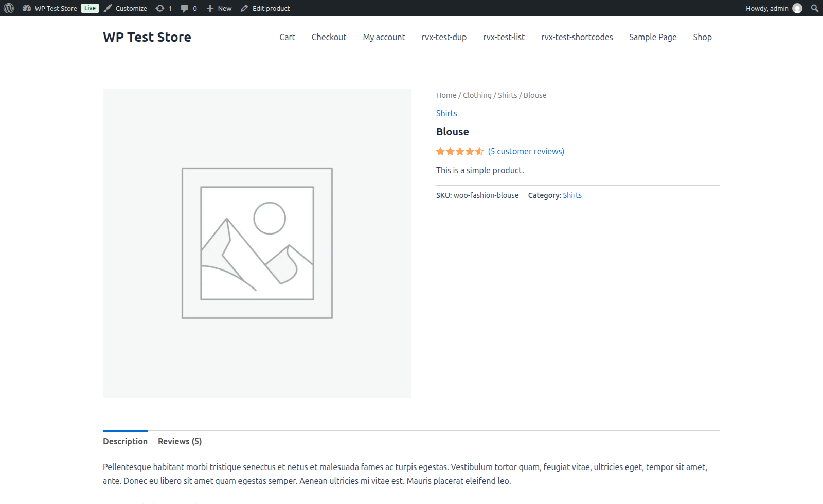Open the Checkout page
Viewport: 823px width, 504px height.
pos(329,37)
